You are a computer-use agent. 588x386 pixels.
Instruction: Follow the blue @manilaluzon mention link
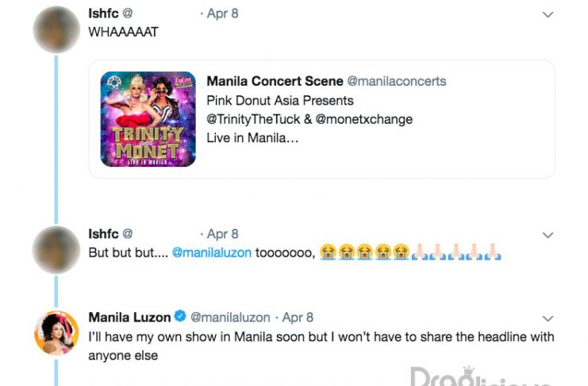pyautogui.click(x=212, y=253)
